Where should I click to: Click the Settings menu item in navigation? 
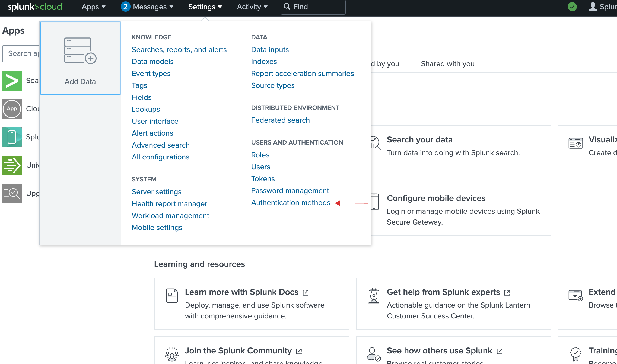click(x=204, y=7)
